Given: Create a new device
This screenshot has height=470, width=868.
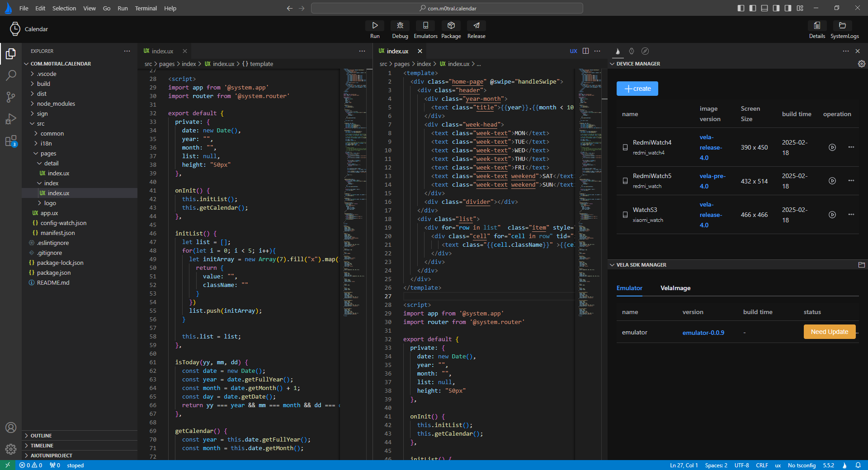Looking at the screenshot, I should [x=637, y=88].
